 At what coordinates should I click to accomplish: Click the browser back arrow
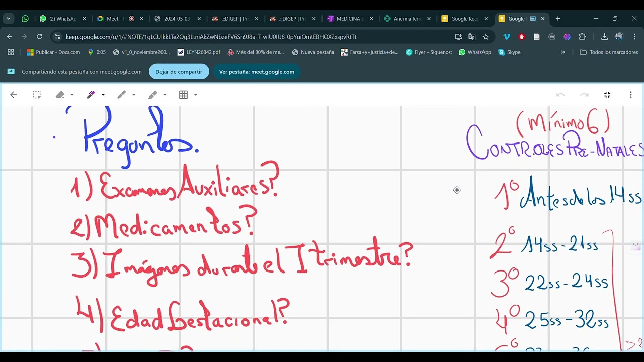point(9,37)
